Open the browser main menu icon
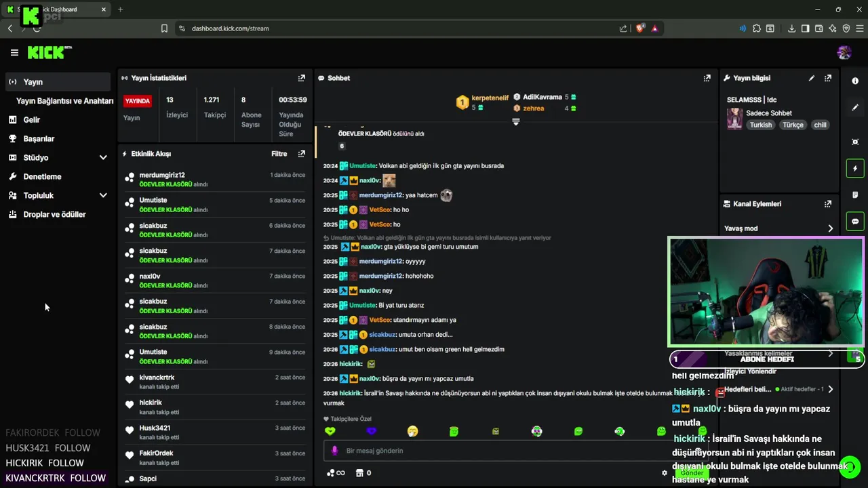This screenshot has height=488, width=868. coord(860,28)
